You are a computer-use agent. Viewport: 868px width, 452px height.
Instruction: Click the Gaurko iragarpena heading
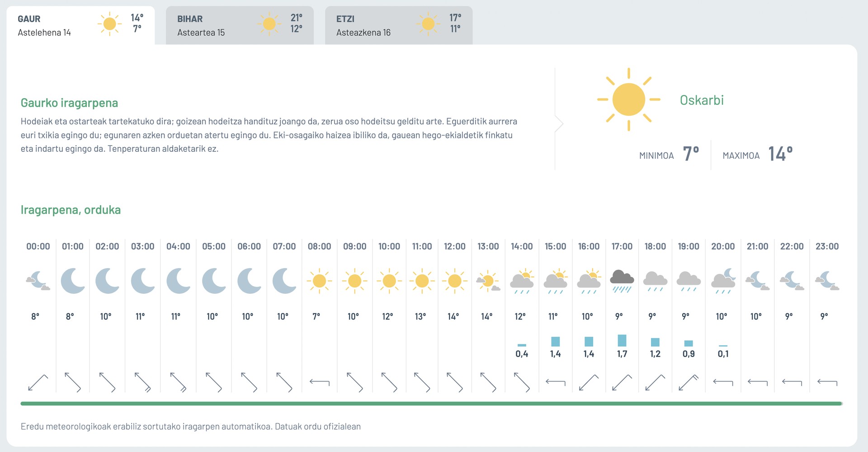pos(69,103)
